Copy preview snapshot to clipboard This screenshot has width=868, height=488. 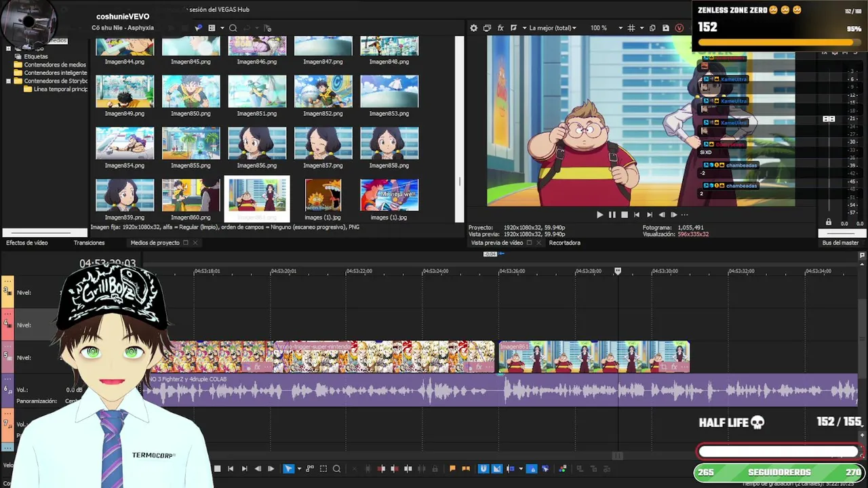(652, 28)
